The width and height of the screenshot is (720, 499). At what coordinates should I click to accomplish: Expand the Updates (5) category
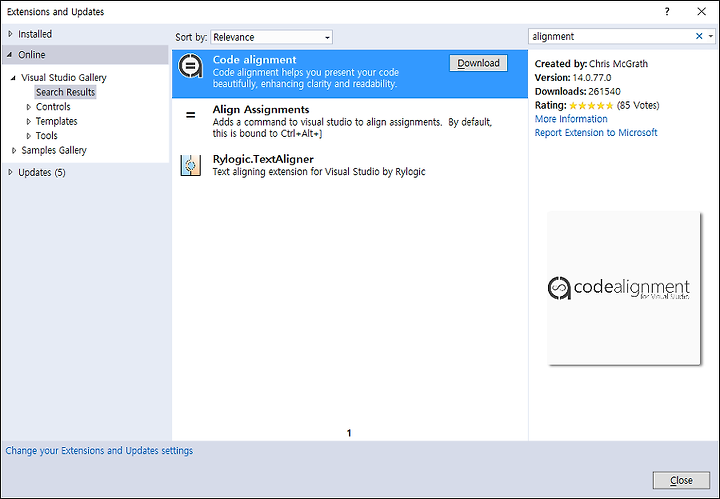pos(10,173)
